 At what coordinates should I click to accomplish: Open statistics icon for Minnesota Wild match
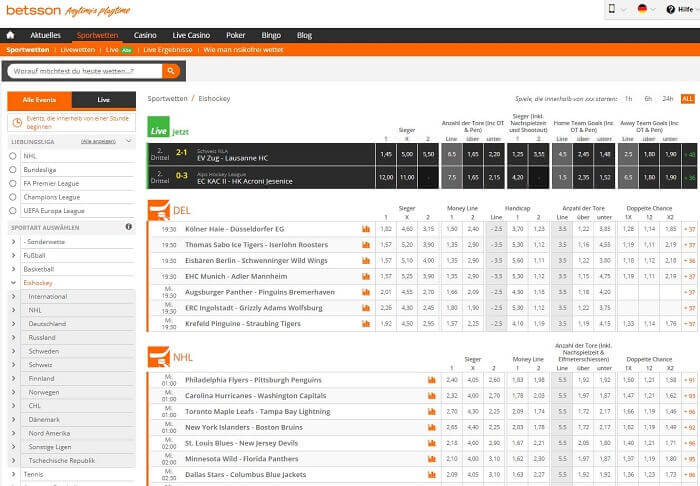click(x=432, y=459)
